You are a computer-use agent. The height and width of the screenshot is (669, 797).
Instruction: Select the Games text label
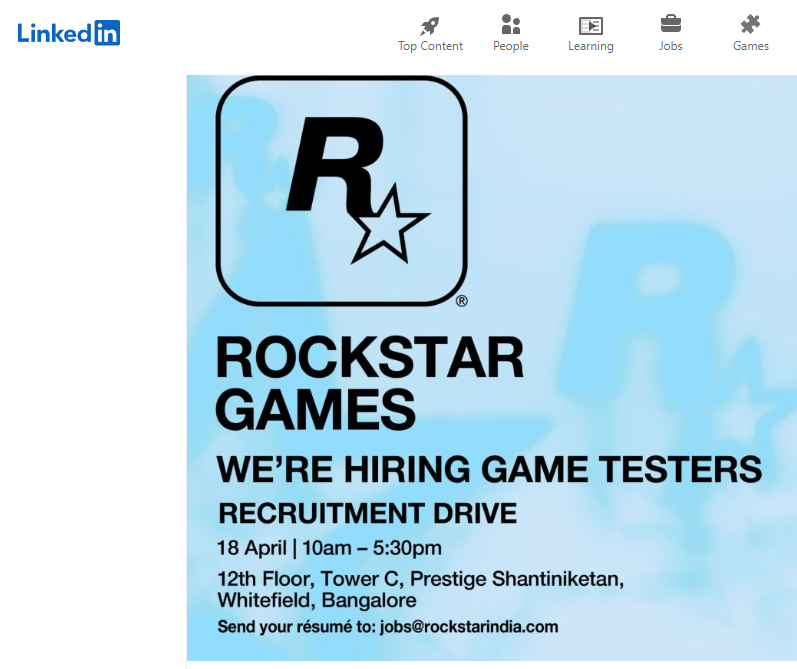pos(750,46)
